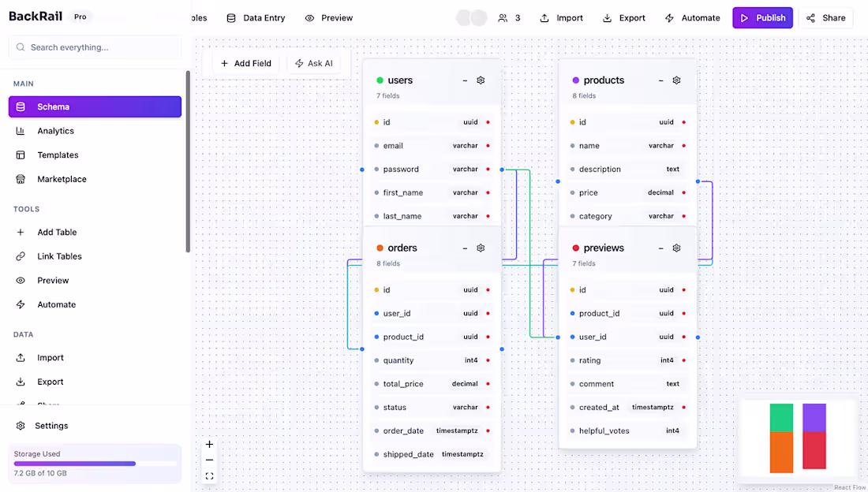
Task: Open settings gear on the products table
Action: [x=676, y=80]
